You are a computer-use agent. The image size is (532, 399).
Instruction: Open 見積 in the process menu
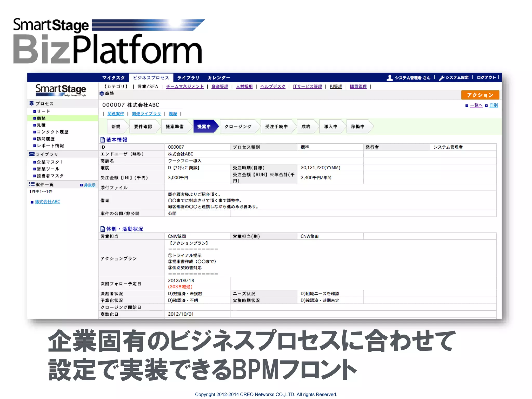coord(41,125)
